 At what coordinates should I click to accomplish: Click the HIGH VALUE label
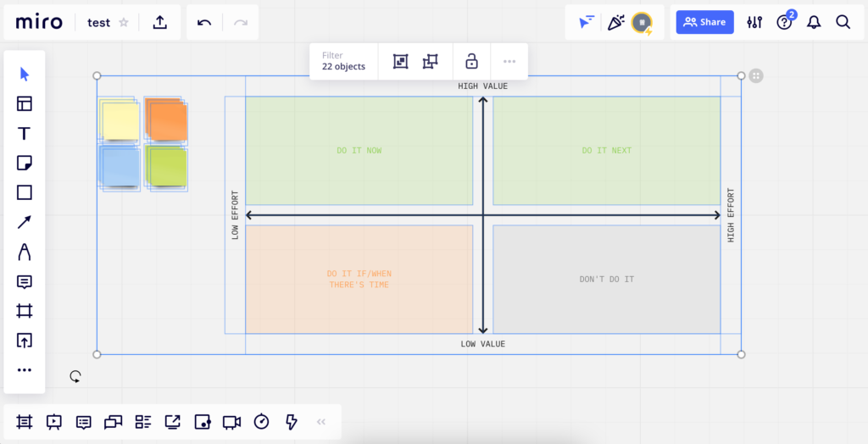click(482, 86)
